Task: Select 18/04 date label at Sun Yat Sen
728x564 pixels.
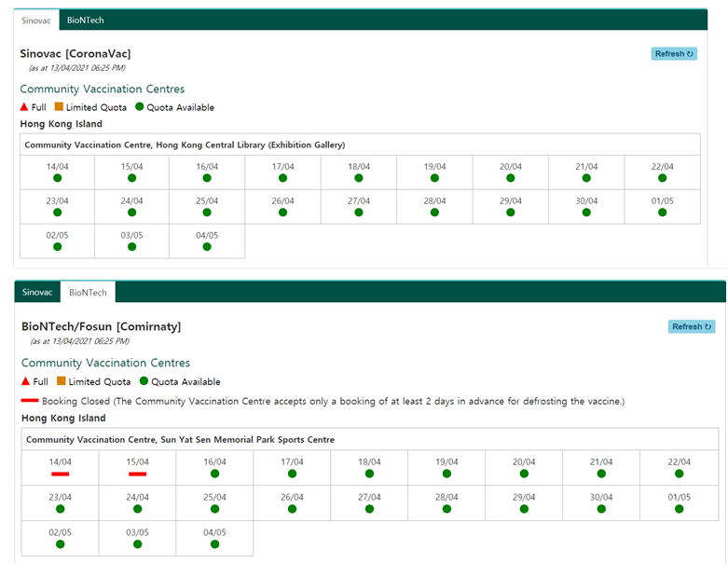Action: [x=369, y=461]
